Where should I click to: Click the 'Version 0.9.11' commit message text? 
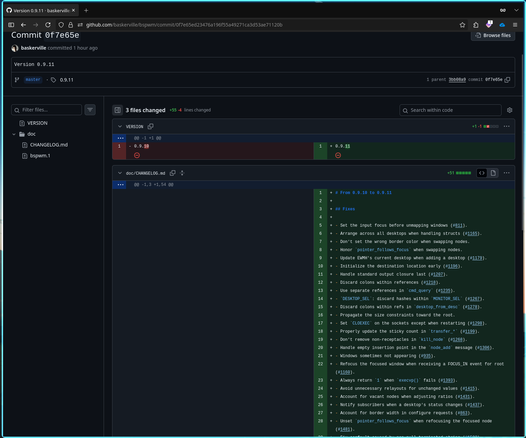point(34,64)
